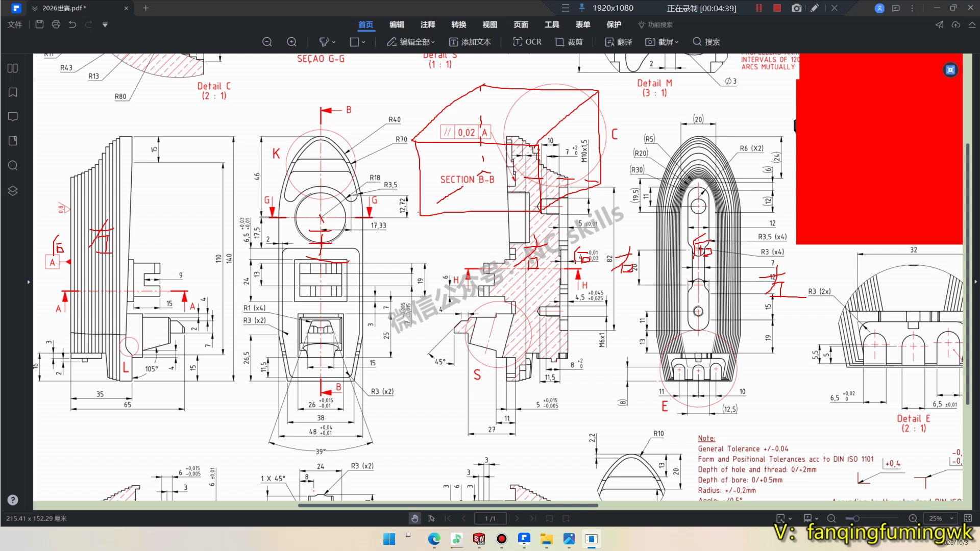Open Microsoft Edge from the taskbar
This screenshot has height=551, width=980.
[x=434, y=539]
